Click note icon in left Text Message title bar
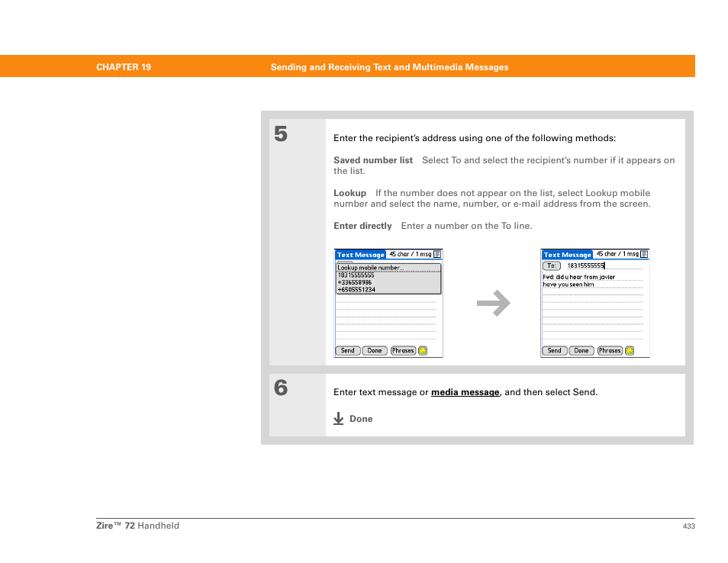This screenshot has width=728, height=563. (x=437, y=254)
